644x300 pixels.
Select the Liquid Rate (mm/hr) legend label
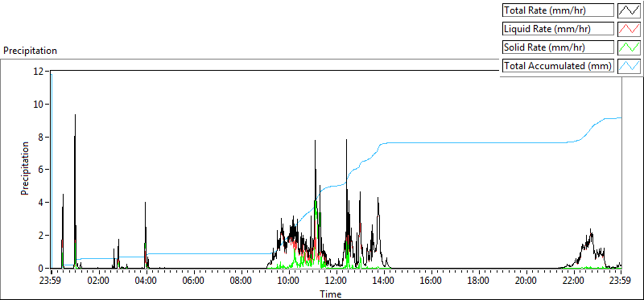559,29
